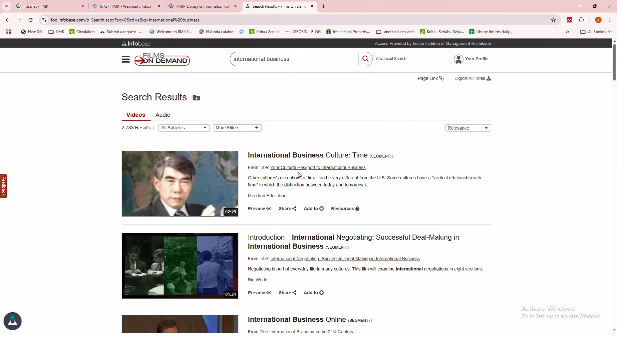Click the Films On Demand logo
Image resolution: width=640 pixels, height=364 pixels.
162,60
